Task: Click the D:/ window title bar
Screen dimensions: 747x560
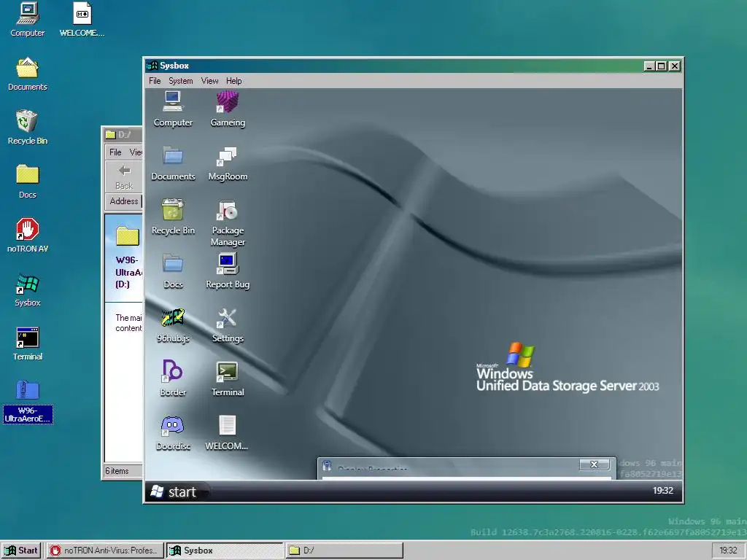Action: 123,135
